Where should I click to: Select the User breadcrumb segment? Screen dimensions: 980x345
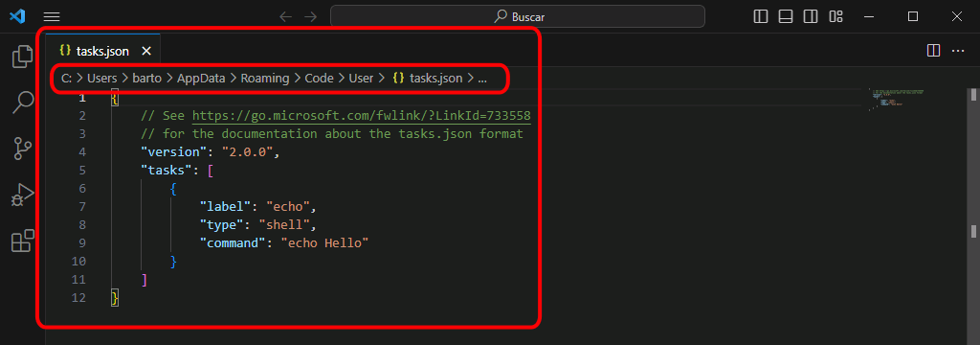tap(361, 79)
